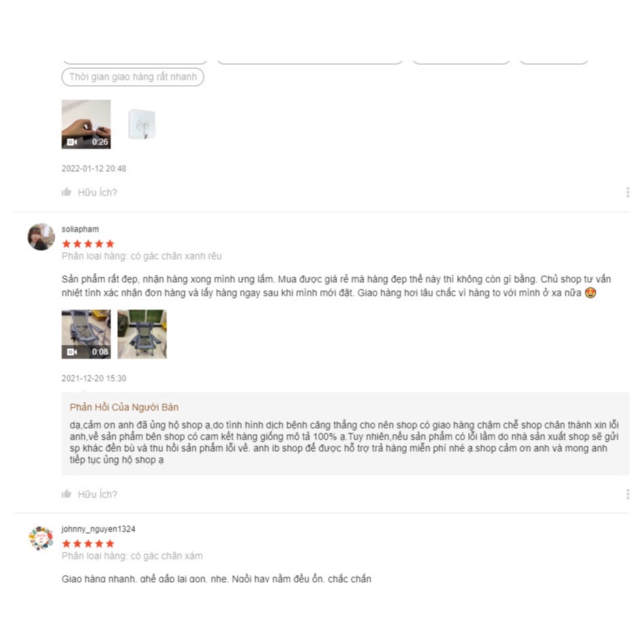This screenshot has width=644, height=644.
Task: Open the wall hook photo thumbnail
Action: coord(142,124)
